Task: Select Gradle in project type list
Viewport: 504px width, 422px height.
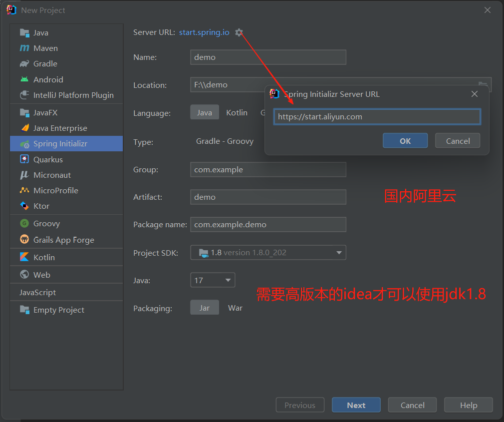Action: tap(66, 64)
